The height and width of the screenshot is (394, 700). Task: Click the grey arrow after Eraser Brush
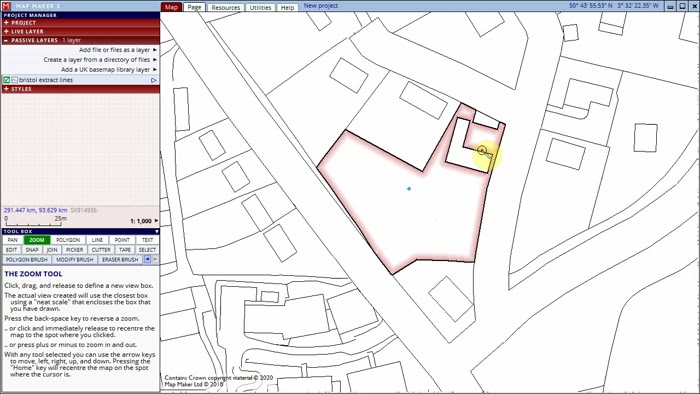click(155, 259)
